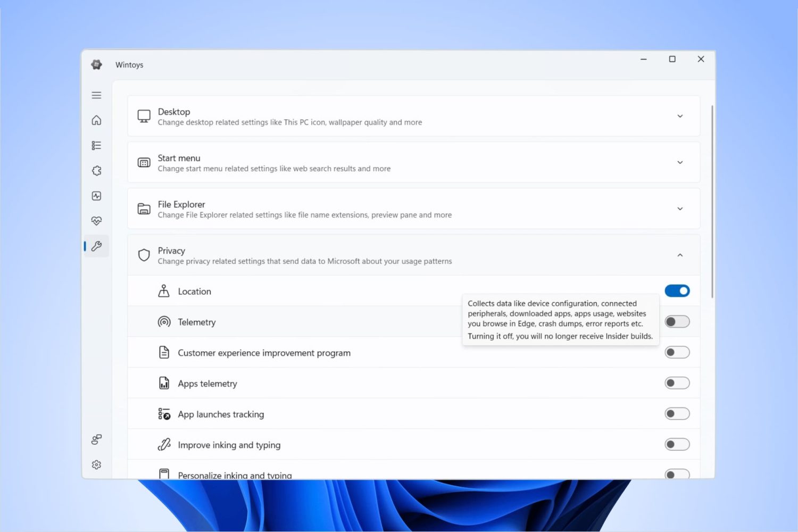Screen dimensions: 798x532
Task: Minimize the Wintoys window
Action: click(x=643, y=59)
